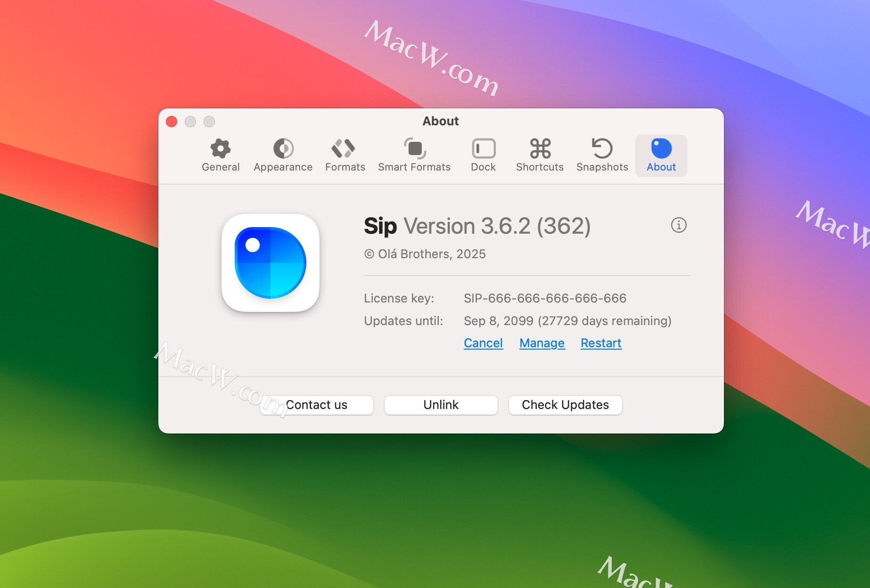Screen dimensions: 870x588
Task: Open the Manage license link
Action: (542, 343)
